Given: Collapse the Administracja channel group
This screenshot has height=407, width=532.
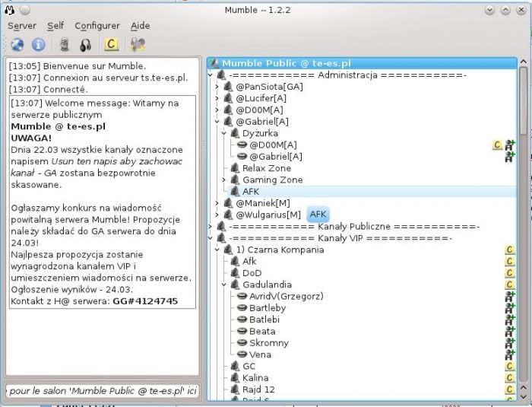Looking at the screenshot, I should coord(211,75).
